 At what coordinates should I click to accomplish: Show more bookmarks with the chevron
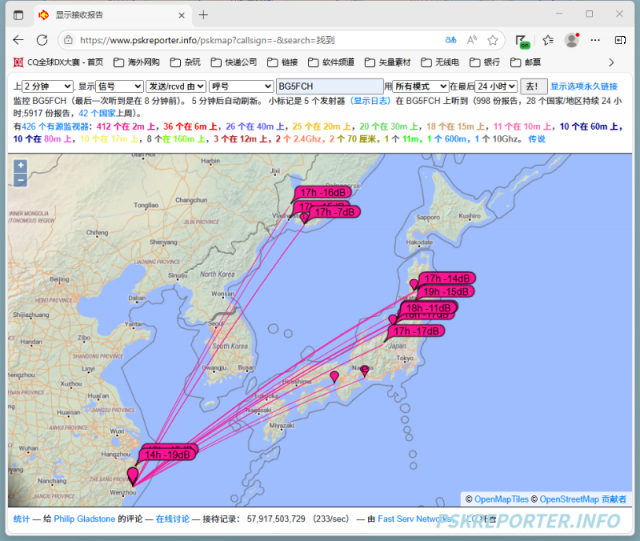pyautogui.click(x=611, y=62)
